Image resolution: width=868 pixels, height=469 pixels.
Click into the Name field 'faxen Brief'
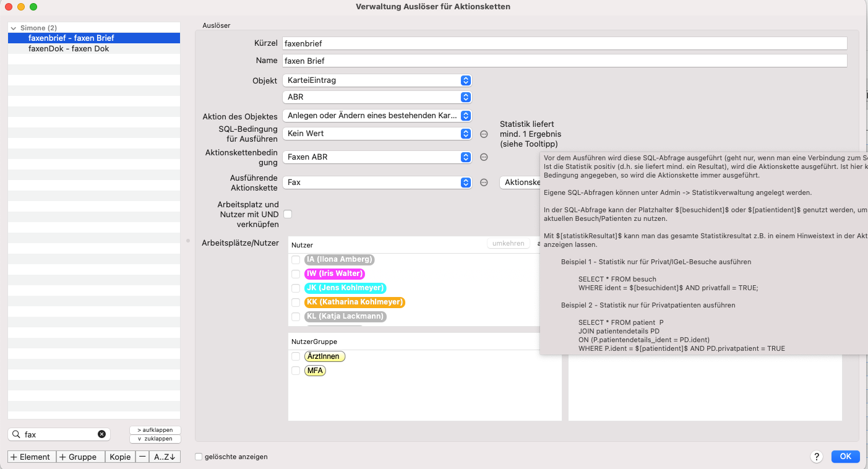564,61
